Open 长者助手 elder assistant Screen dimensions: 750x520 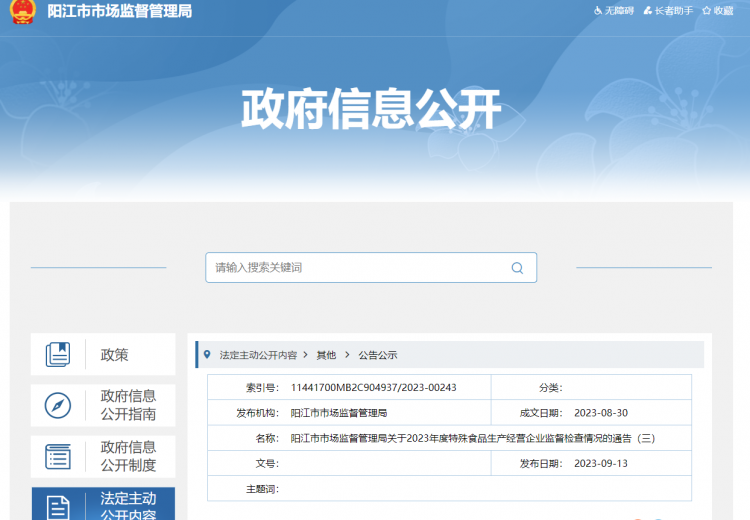[x=668, y=11]
